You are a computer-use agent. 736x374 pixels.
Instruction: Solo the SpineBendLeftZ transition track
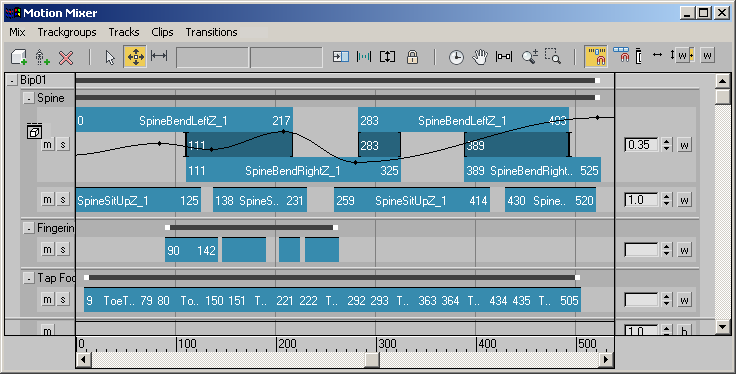coord(63,145)
